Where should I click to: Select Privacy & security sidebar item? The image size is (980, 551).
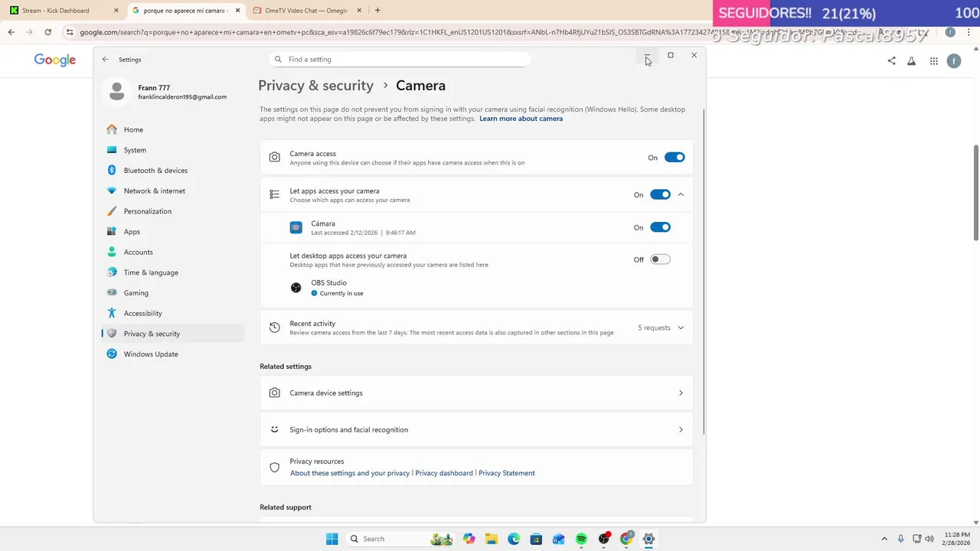(x=172, y=334)
